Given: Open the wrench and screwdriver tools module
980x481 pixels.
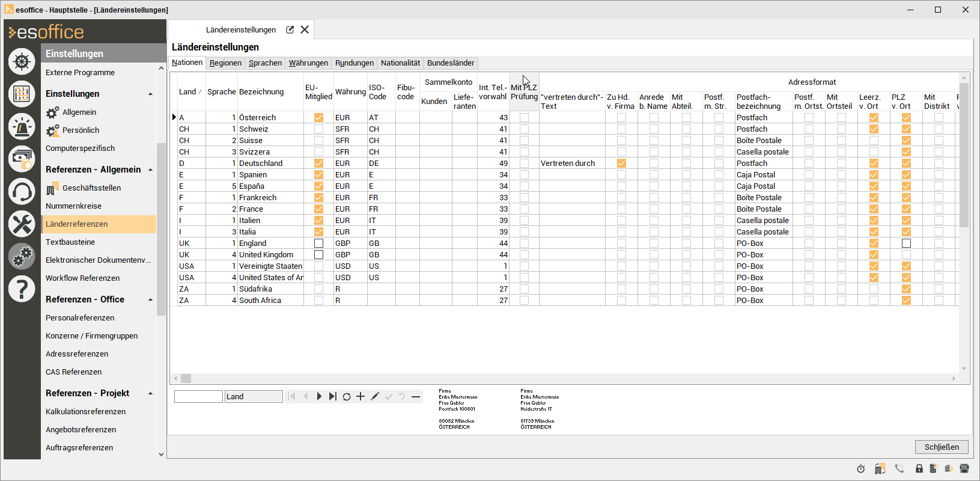Looking at the screenshot, I should click(x=22, y=224).
